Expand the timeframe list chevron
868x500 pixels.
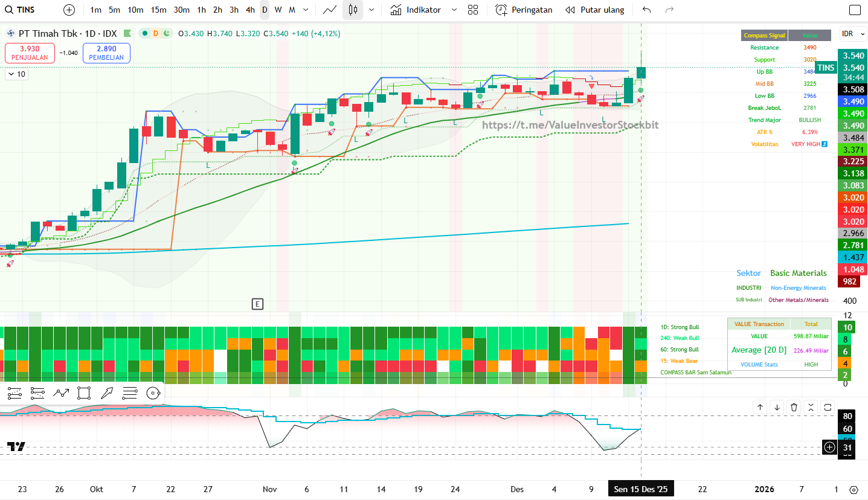click(306, 10)
